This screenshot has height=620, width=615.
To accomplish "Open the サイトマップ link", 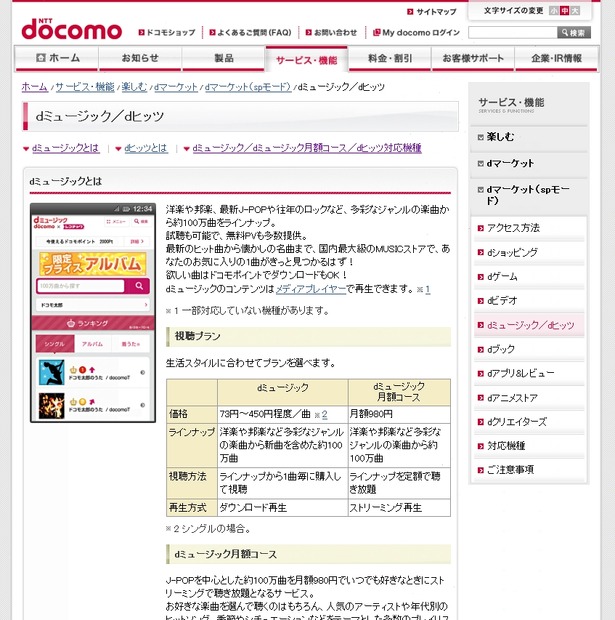I will [x=436, y=12].
